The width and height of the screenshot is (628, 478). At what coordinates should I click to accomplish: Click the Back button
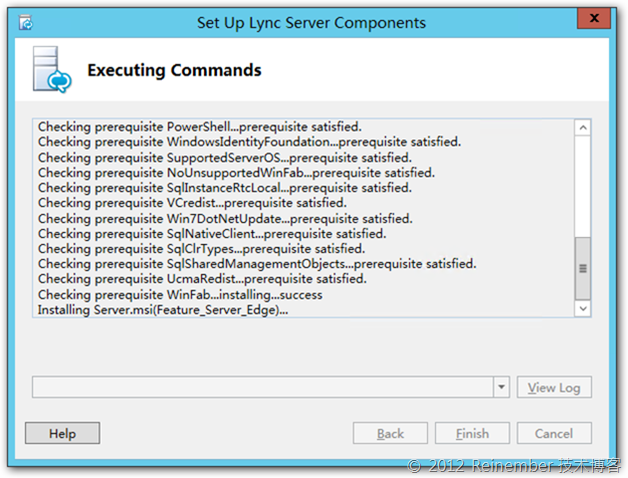click(x=390, y=433)
